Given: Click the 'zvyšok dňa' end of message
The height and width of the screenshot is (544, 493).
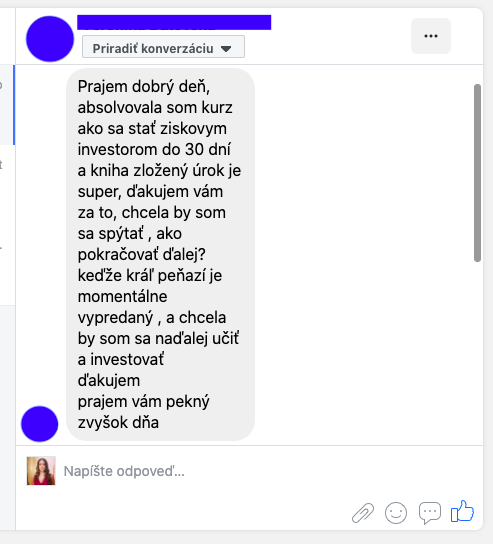Looking at the screenshot, I should [x=118, y=423].
